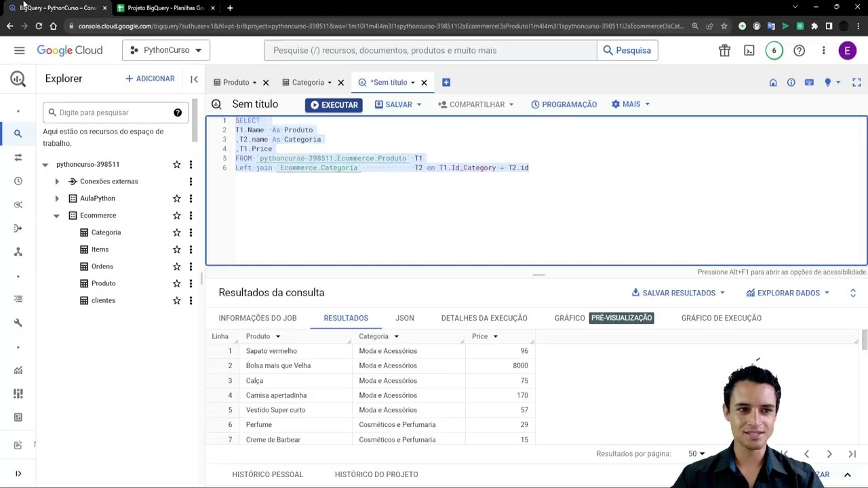Open keyboard shortcuts icon
The width and height of the screenshot is (868, 488).
[809, 82]
